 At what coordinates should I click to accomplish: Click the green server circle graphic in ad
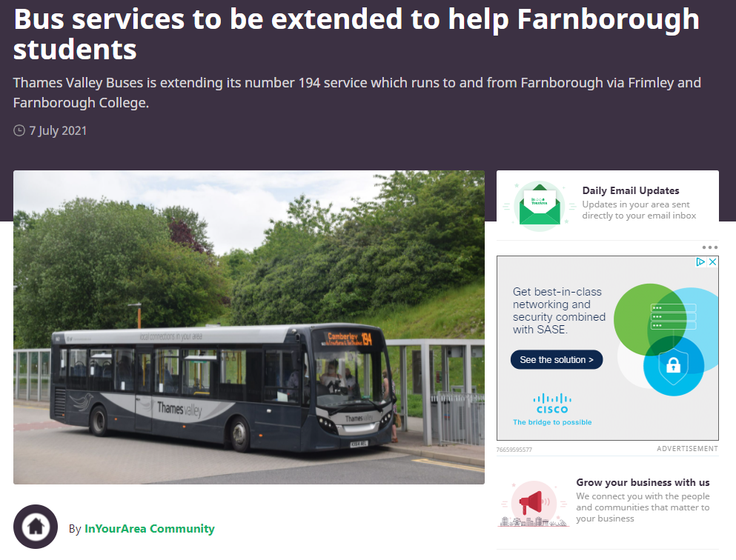(650, 319)
